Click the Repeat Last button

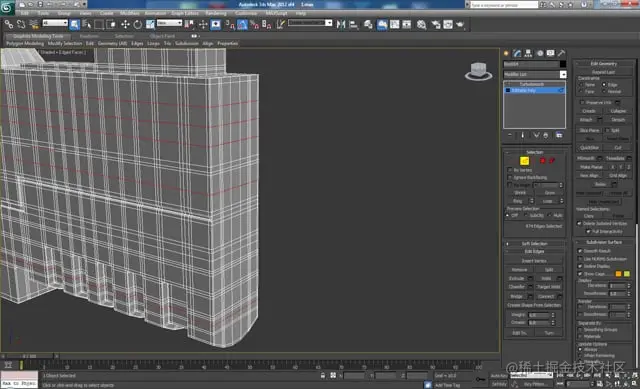pyautogui.click(x=604, y=72)
